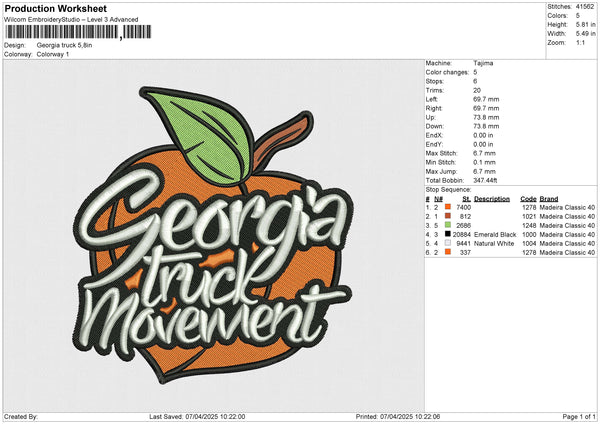Click the barcode below the studio name
600x424 pixels.
click(78, 32)
